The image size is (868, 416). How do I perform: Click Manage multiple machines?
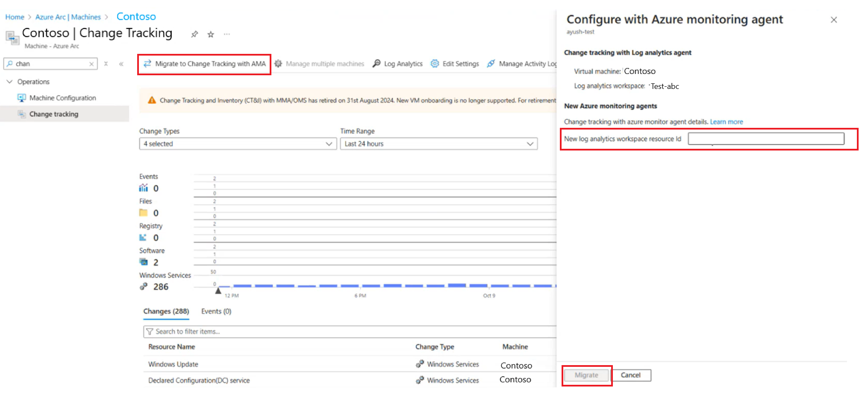pyautogui.click(x=319, y=64)
